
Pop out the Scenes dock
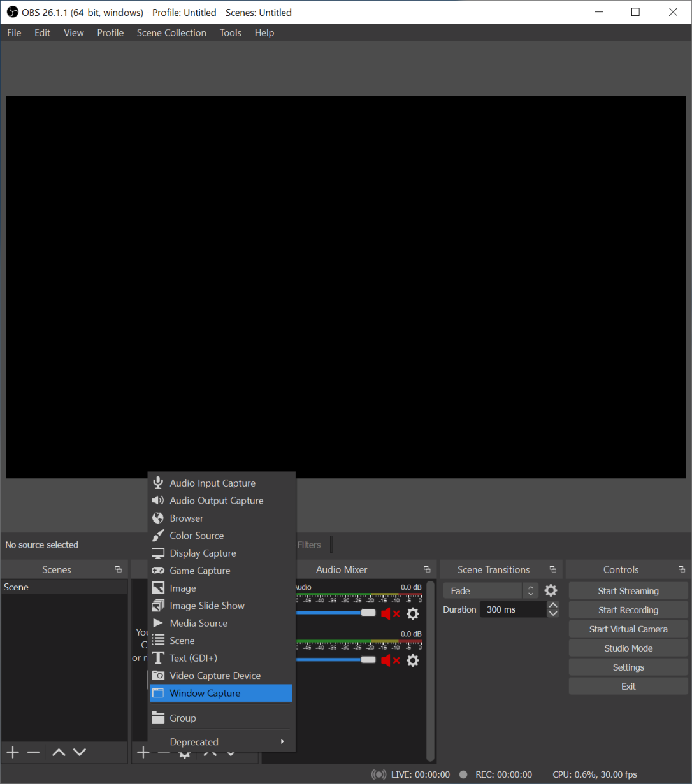118,570
